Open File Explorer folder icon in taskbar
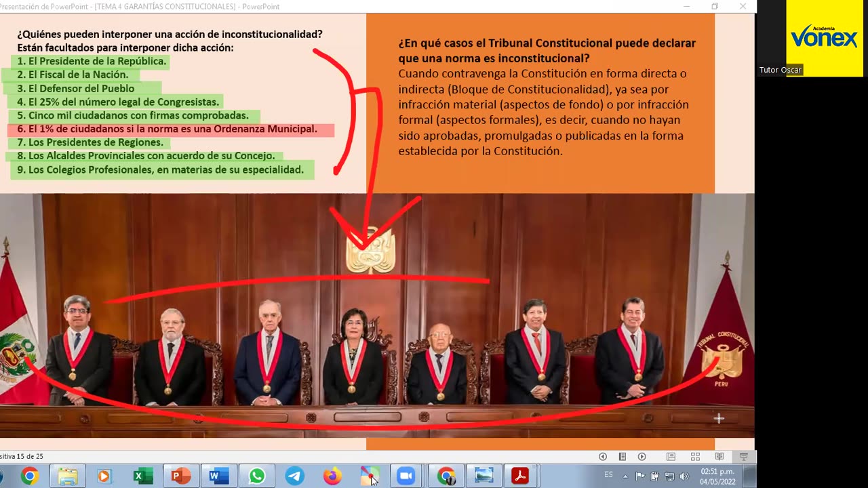This screenshot has width=868, height=488. tap(67, 476)
